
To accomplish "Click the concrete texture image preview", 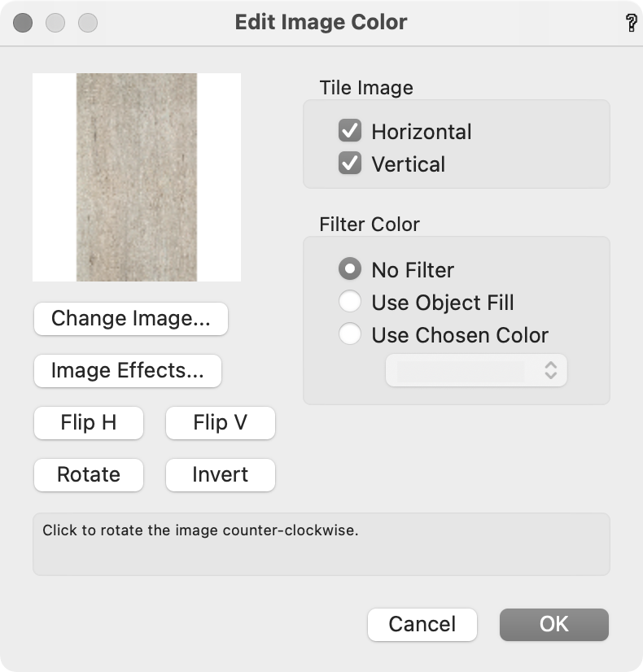I will pyautogui.click(x=137, y=177).
